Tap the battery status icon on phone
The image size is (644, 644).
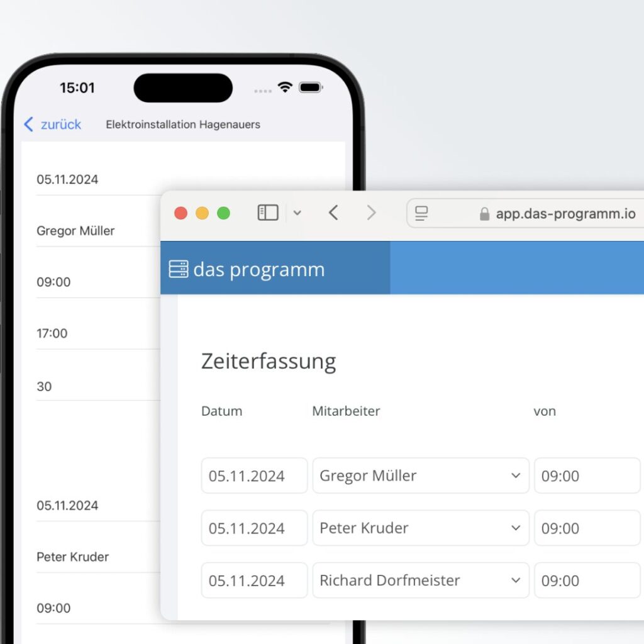tap(311, 87)
